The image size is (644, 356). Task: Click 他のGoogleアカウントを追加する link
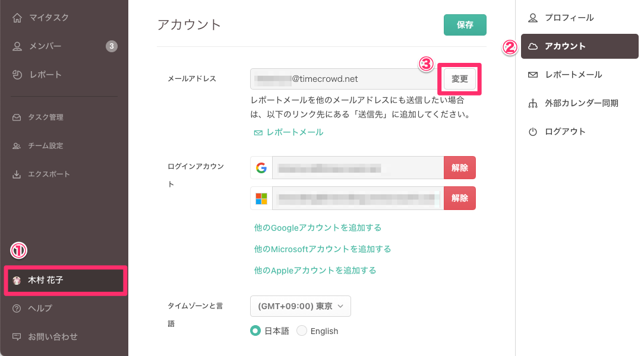[317, 228]
